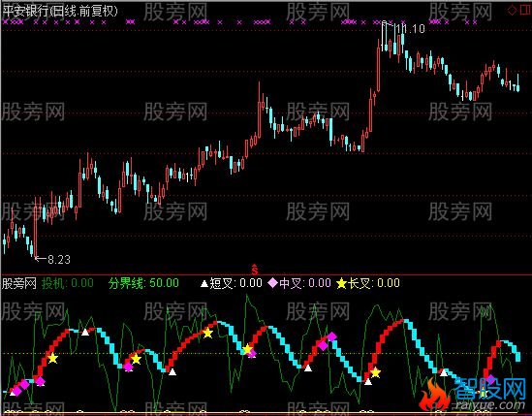Click the red S marker above the indicator panel

pyautogui.click(x=255, y=270)
